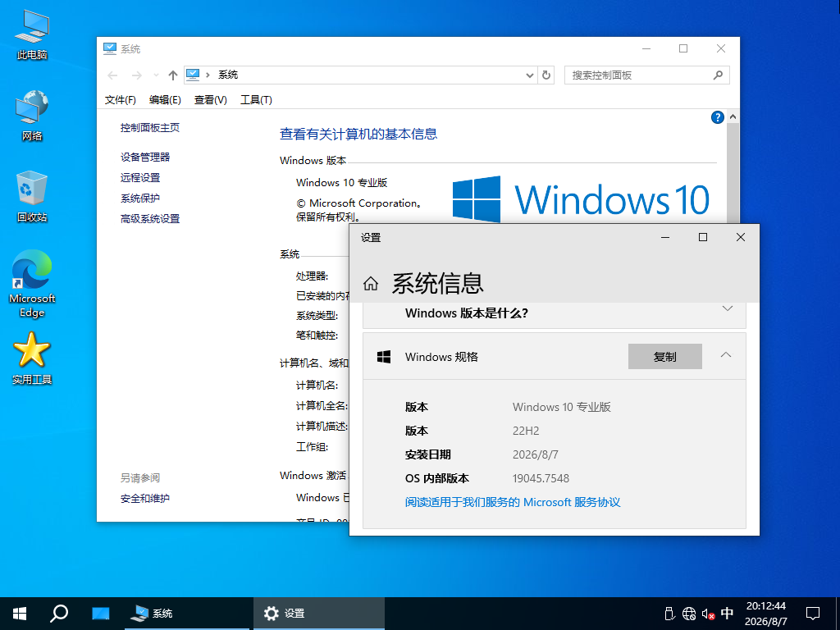This screenshot has height=630, width=840.
Task: Open 系统保护 link
Action: point(140,199)
